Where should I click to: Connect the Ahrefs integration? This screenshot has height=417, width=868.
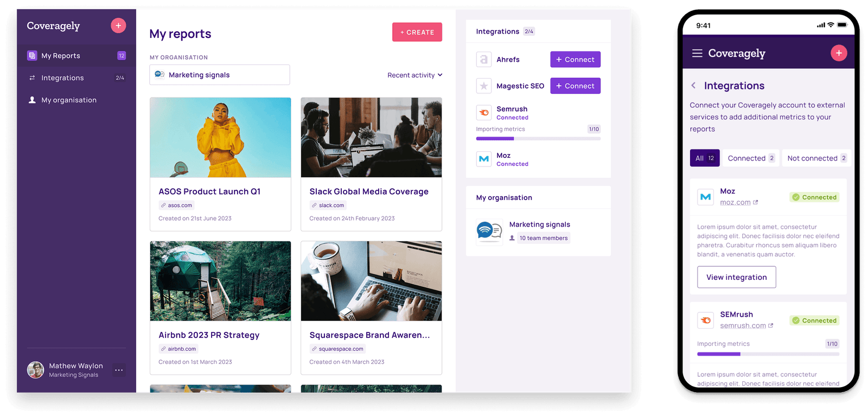coord(575,60)
